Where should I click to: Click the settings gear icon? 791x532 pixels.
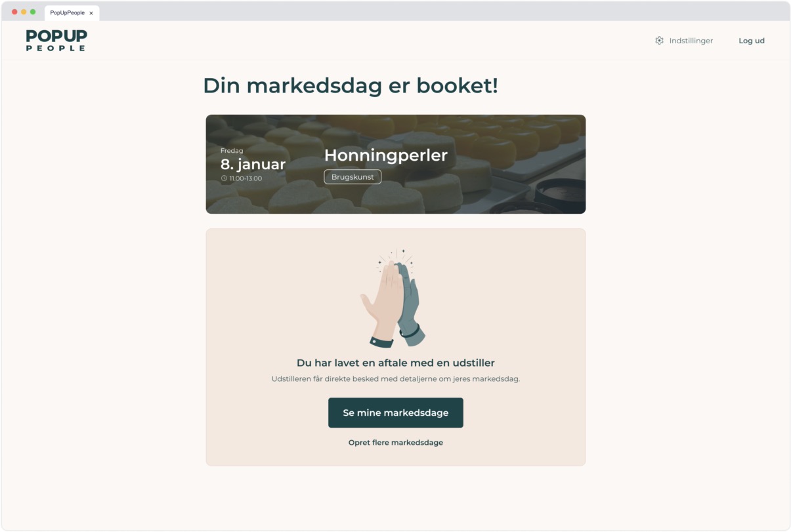click(659, 41)
